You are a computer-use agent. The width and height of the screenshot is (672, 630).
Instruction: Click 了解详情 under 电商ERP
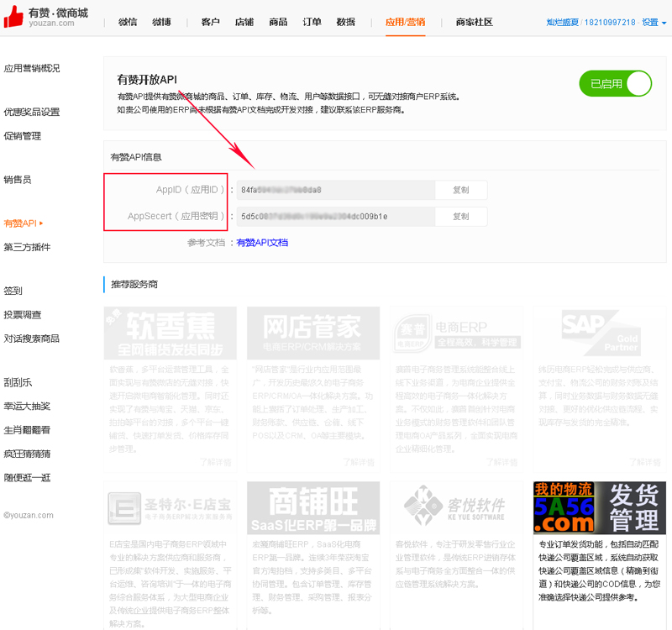coord(501,462)
